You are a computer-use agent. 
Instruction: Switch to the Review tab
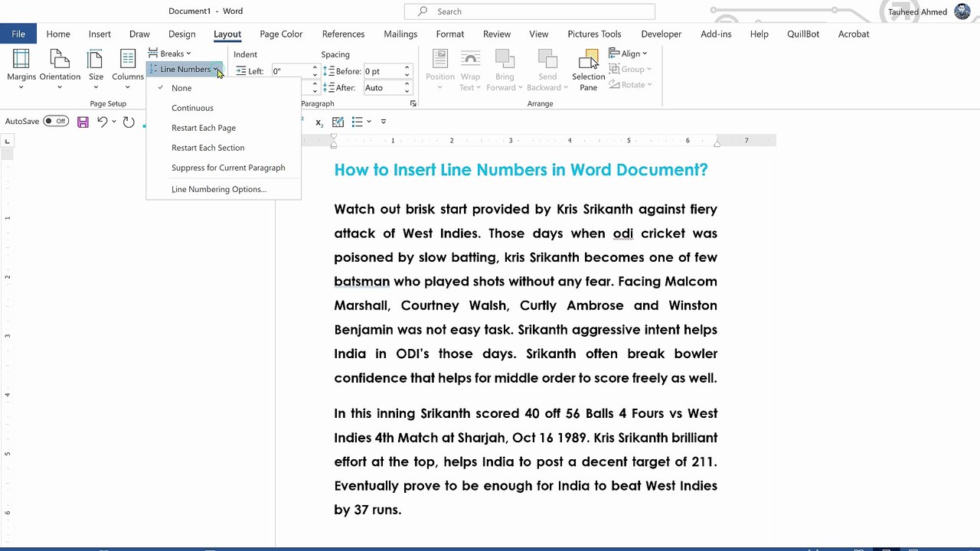pyautogui.click(x=497, y=34)
